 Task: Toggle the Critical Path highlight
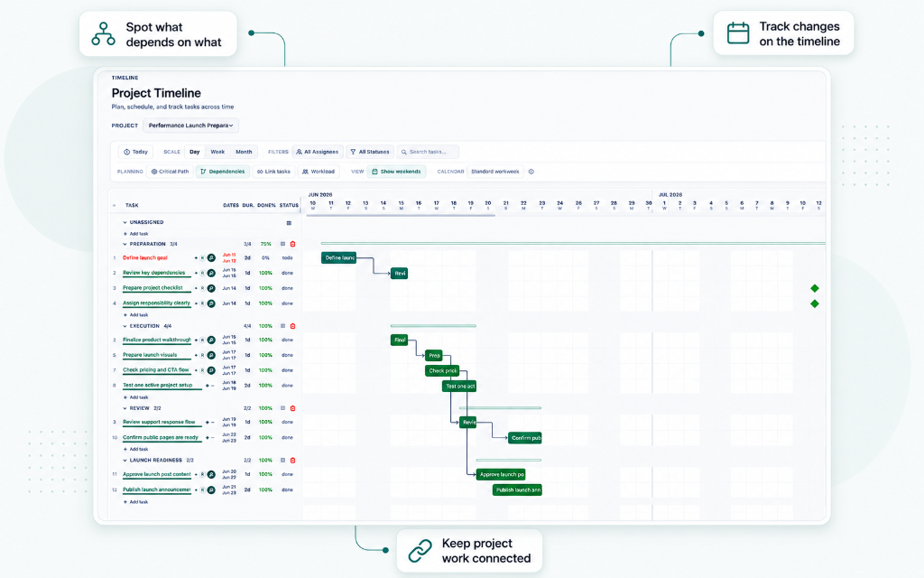[171, 172]
